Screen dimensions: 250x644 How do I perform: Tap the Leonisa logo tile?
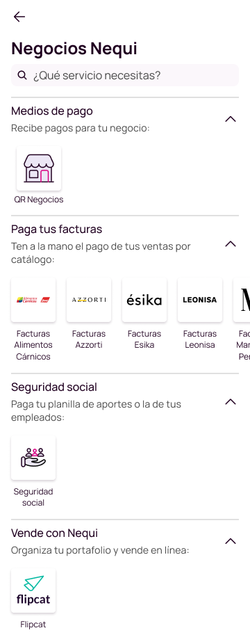point(200,300)
